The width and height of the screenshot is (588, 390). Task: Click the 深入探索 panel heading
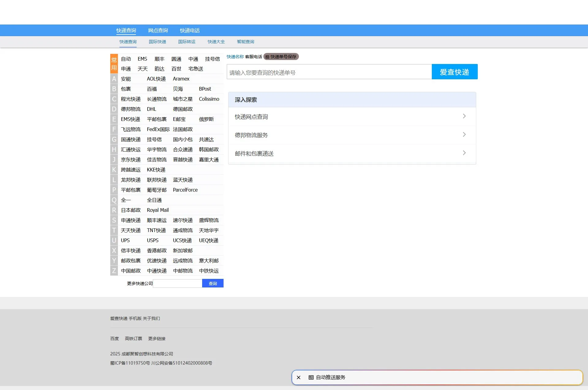coord(246,100)
